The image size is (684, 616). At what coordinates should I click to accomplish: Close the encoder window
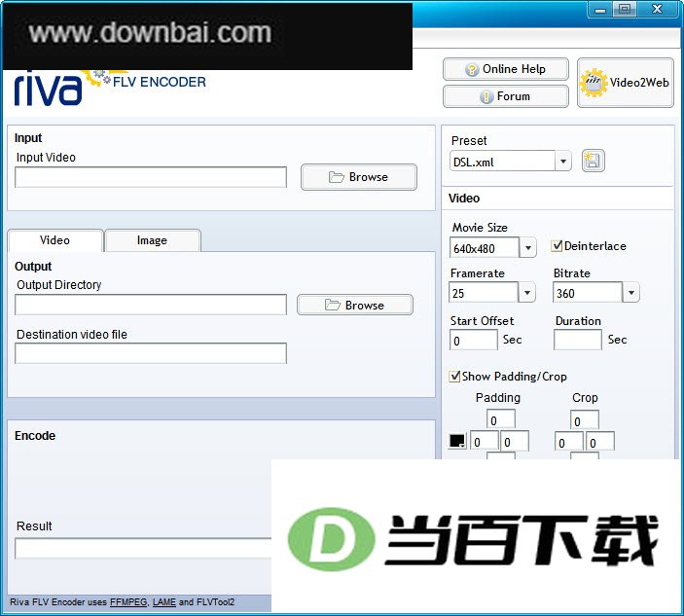click(x=657, y=9)
